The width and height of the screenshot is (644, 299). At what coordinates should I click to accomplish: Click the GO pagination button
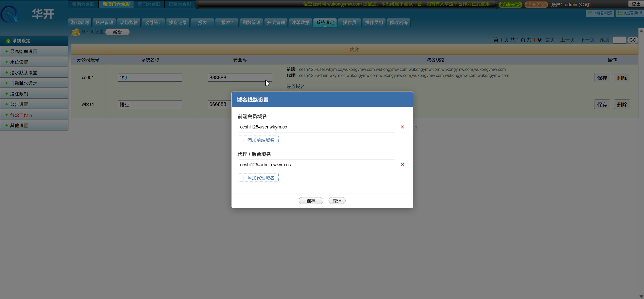click(x=632, y=40)
